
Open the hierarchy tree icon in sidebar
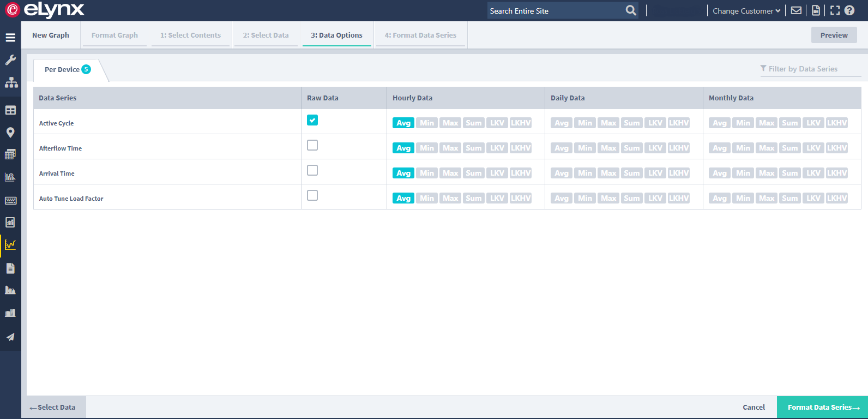(x=11, y=82)
